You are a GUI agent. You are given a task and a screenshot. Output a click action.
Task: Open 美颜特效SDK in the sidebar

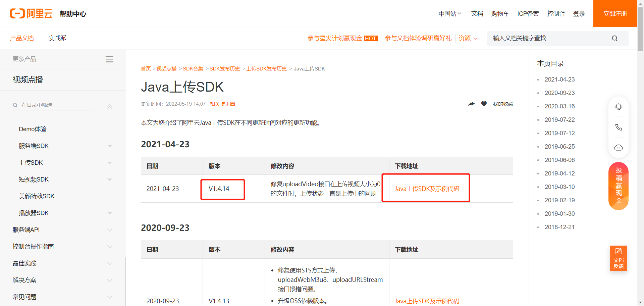(x=37, y=196)
